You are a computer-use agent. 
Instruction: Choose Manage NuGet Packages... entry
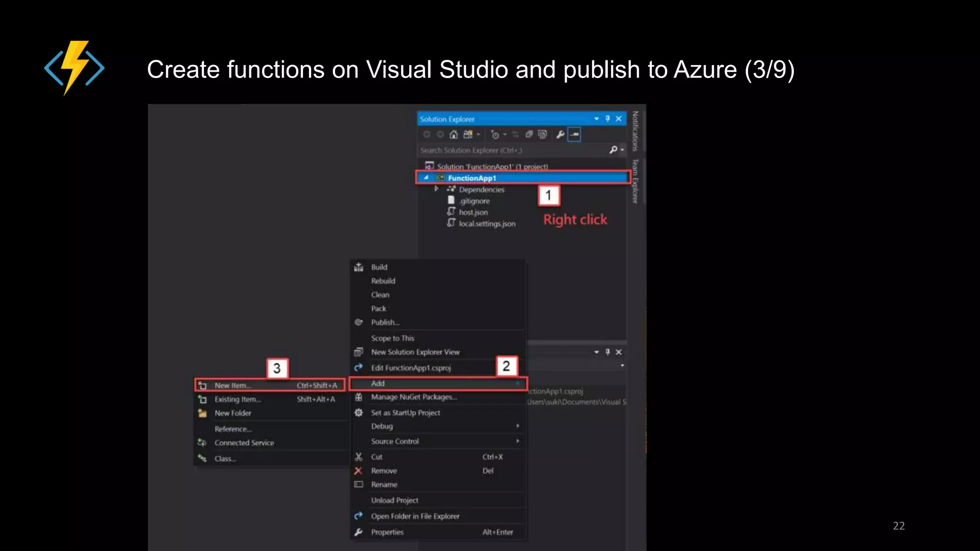tap(438, 397)
